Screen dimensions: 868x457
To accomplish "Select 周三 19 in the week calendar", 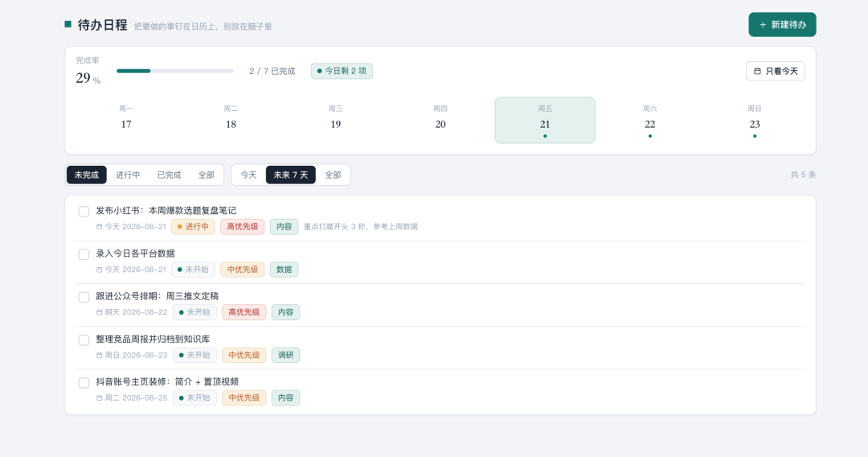I will 335,120.
